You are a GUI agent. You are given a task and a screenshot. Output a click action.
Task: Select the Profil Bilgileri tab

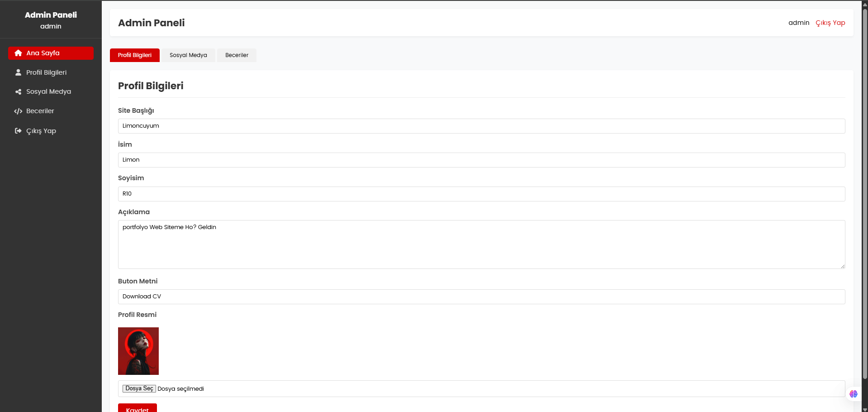coord(135,55)
